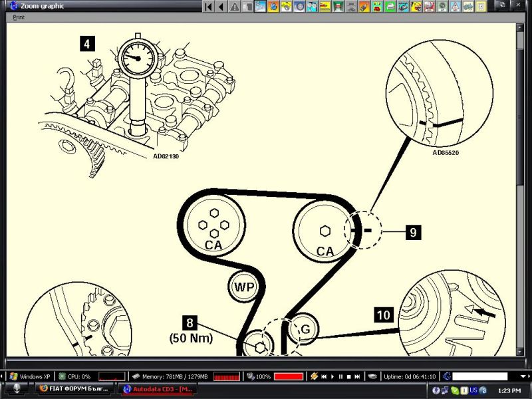532x399 pixels.
Task: Skip to previous track in media controls
Action: [x=324, y=376]
